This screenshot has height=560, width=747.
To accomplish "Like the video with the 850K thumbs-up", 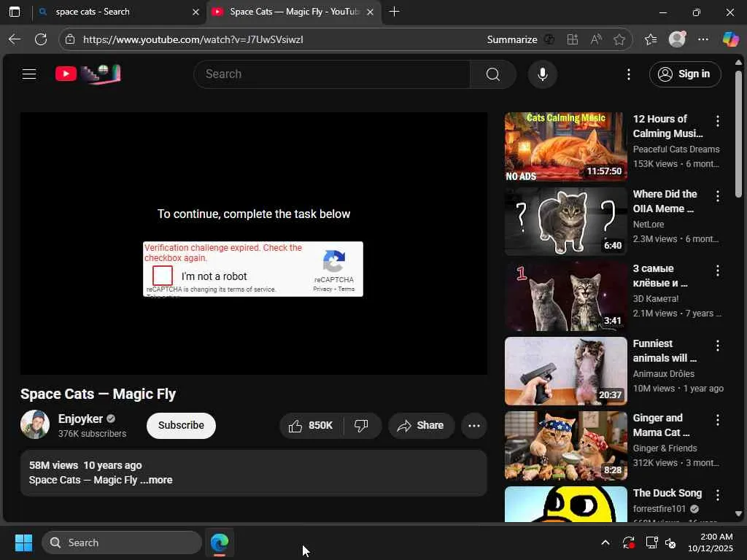I will [311, 426].
